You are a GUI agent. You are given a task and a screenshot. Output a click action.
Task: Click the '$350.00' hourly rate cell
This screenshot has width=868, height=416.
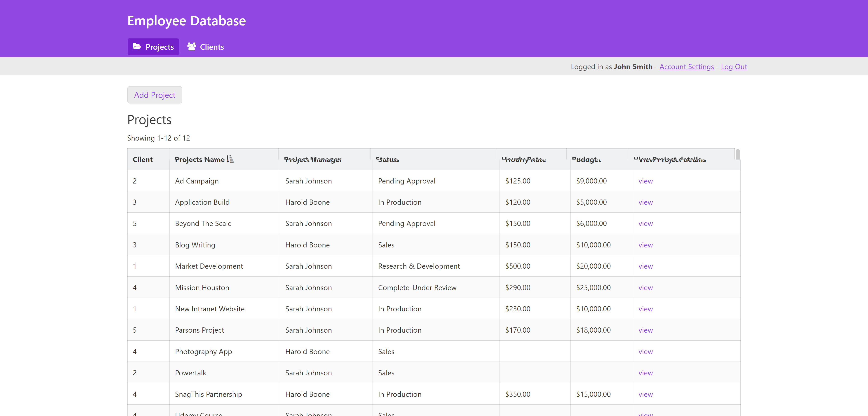535,394
